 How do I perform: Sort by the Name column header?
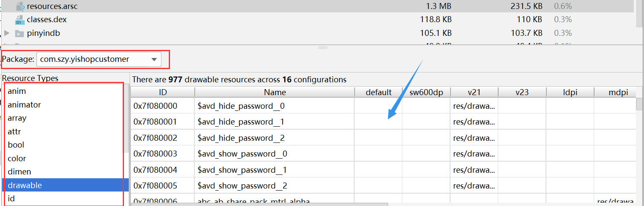click(x=275, y=92)
